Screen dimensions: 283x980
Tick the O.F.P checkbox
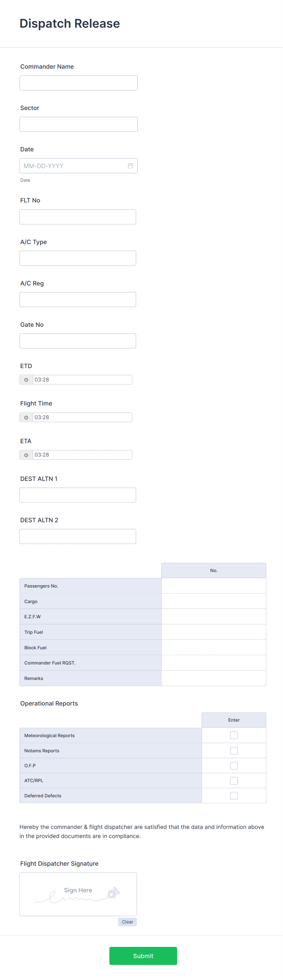point(233,765)
